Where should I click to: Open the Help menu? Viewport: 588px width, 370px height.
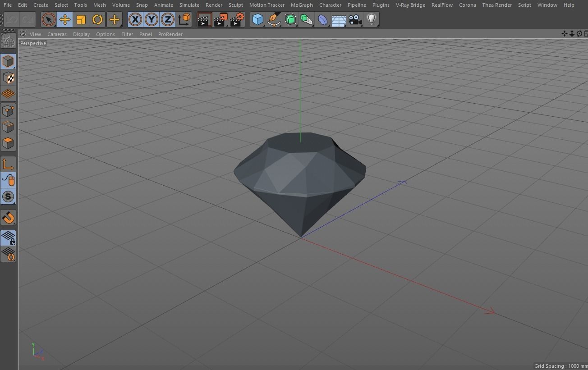(x=569, y=5)
